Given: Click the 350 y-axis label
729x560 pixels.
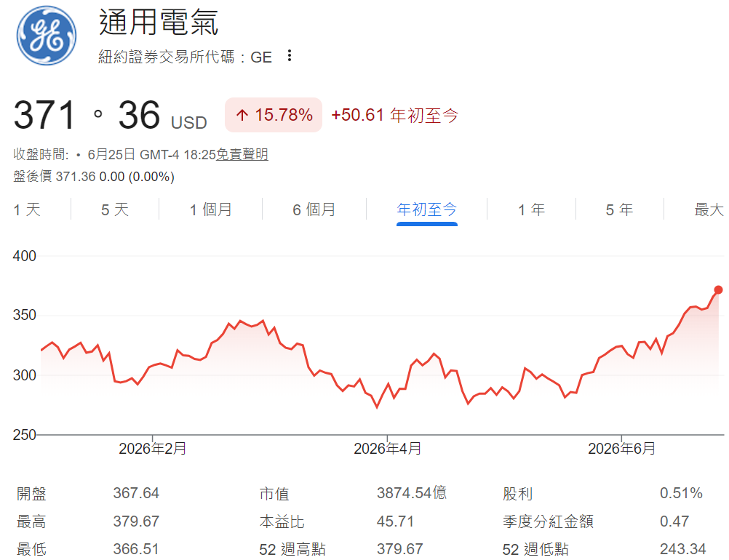Looking at the screenshot, I should [x=24, y=315].
